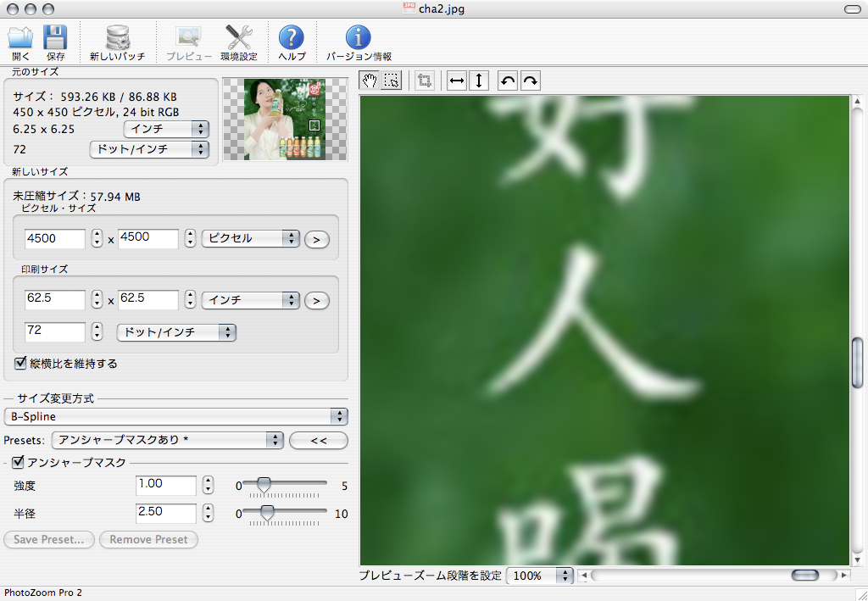Open the preview zoom 100% dropdown
The width and height of the screenshot is (868, 601).
(x=540, y=576)
